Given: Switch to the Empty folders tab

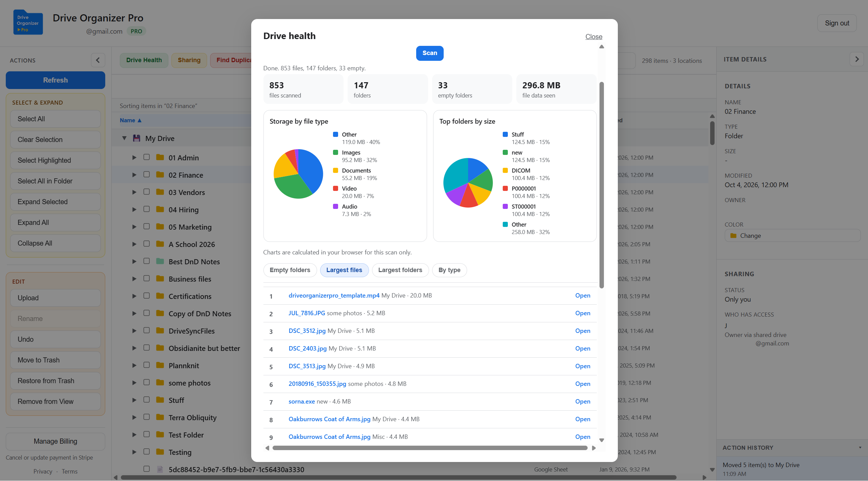Looking at the screenshot, I should click(x=290, y=270).
